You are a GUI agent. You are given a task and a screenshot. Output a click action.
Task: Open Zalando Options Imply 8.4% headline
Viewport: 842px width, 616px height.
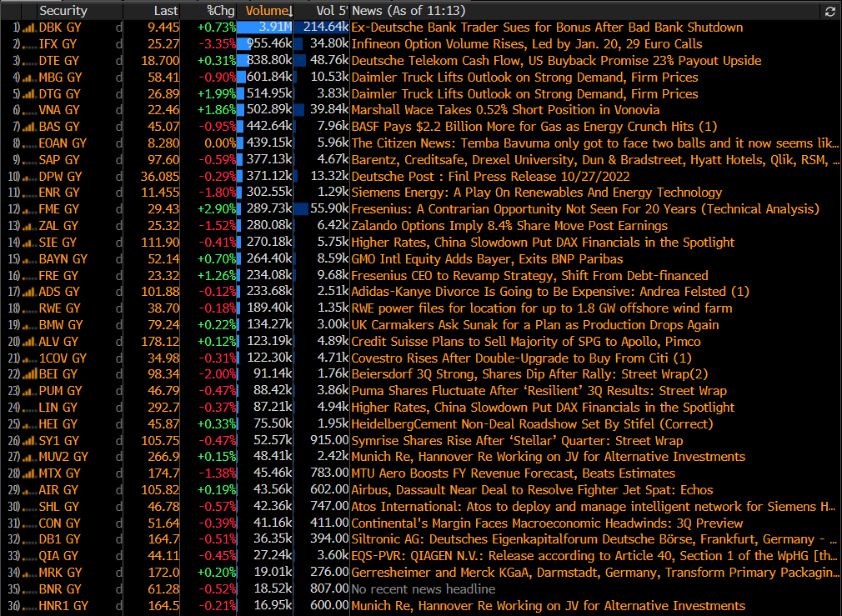509,227
